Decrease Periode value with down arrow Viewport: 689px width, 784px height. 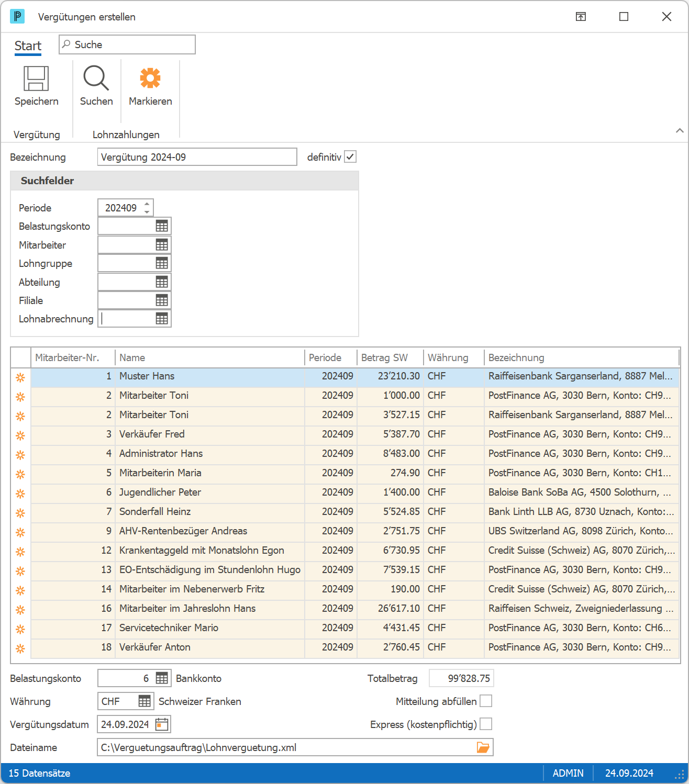point(147,212)
